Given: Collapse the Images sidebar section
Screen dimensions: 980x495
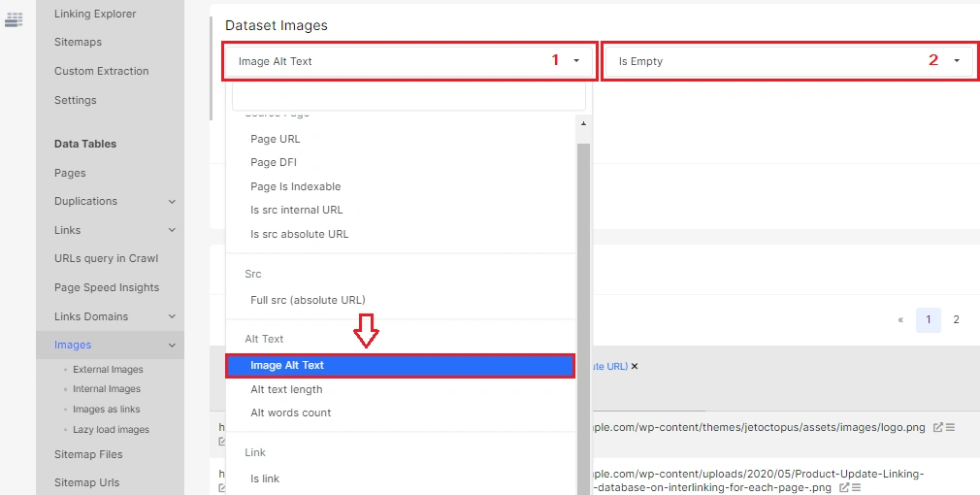Looking at the screenshot, I should coord(172,345).
